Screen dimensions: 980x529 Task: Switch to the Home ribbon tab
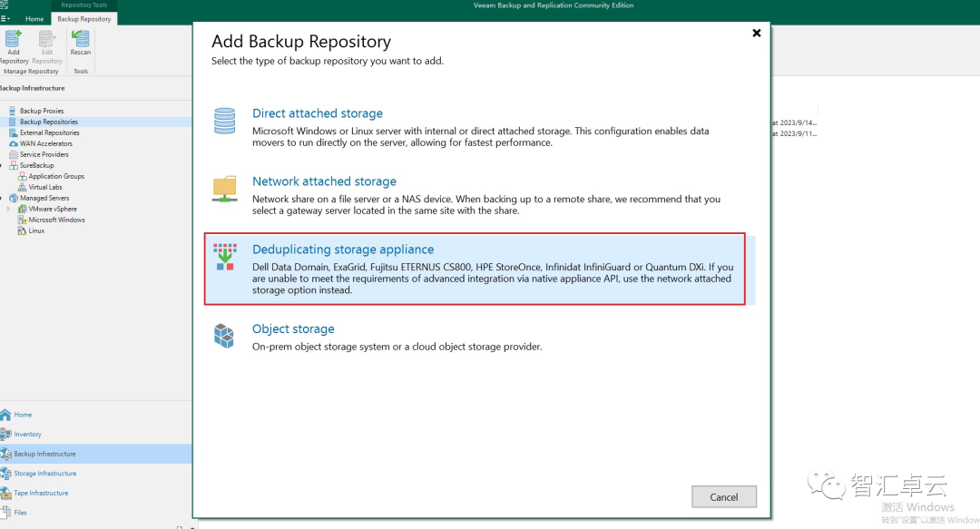point(34,18)
